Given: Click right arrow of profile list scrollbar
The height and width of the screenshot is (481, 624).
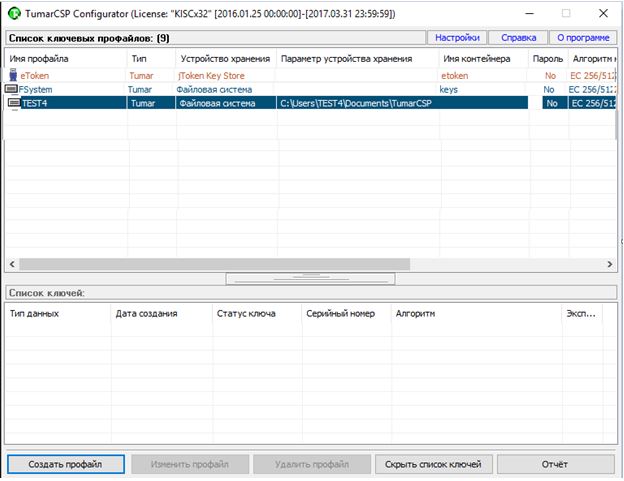Looking at the screenshot, I should click(x=609, y=263).
